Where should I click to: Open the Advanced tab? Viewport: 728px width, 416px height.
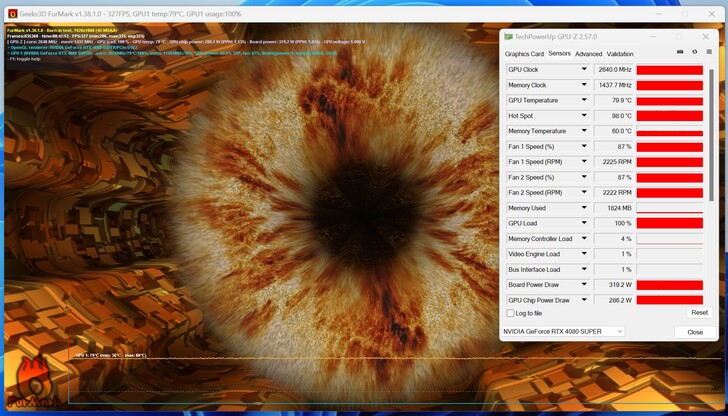pos(588,54)
